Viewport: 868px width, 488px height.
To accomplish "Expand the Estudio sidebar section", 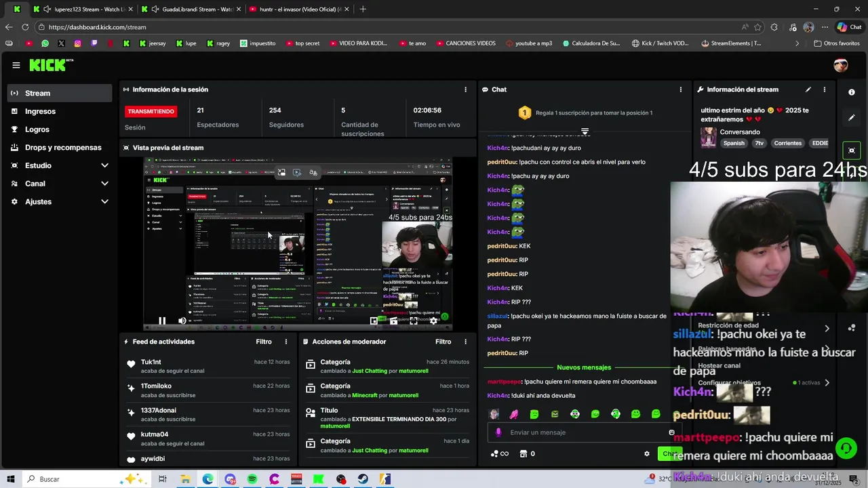I will pos(60,165).
